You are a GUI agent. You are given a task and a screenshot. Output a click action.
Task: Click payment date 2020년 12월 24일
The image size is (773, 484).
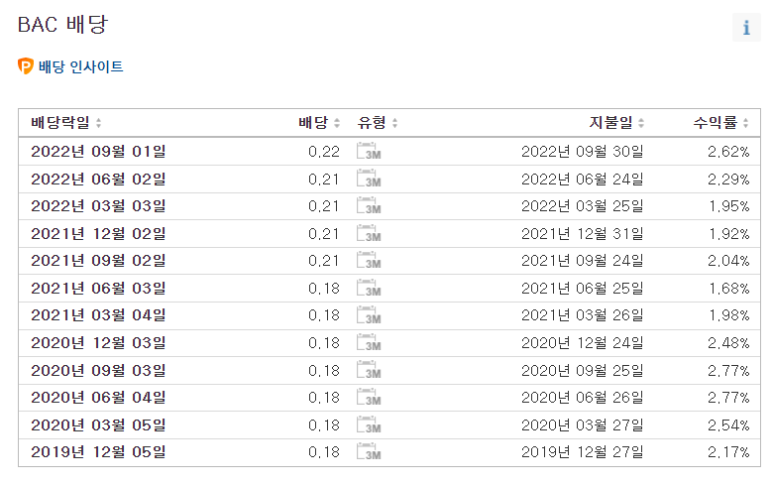[x=582, y=343]
